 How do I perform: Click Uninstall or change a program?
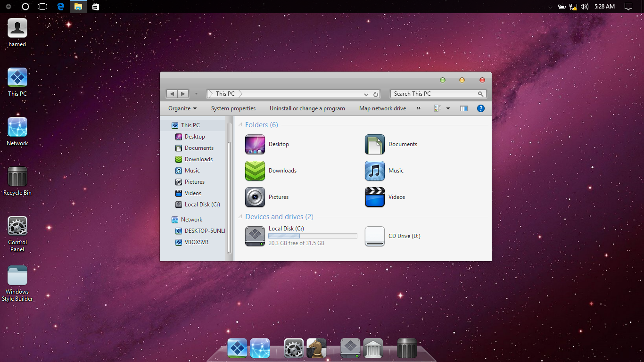[307, 108]
